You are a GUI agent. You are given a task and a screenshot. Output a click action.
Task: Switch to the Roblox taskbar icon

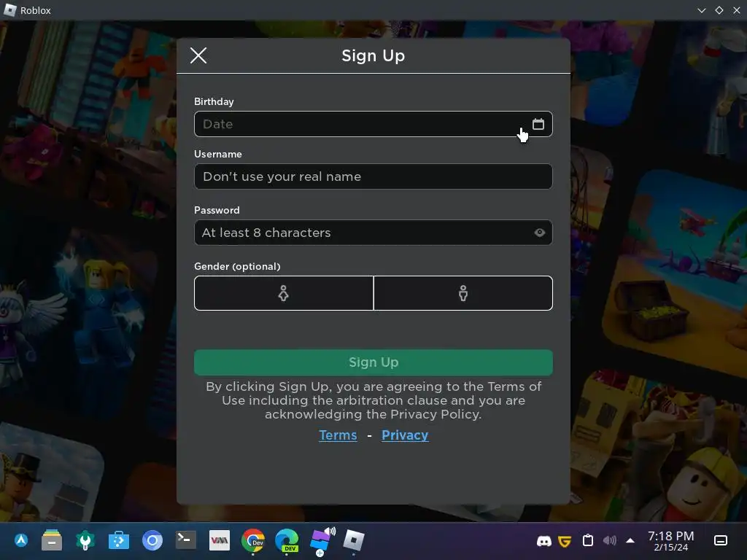(x=354, y=540)
